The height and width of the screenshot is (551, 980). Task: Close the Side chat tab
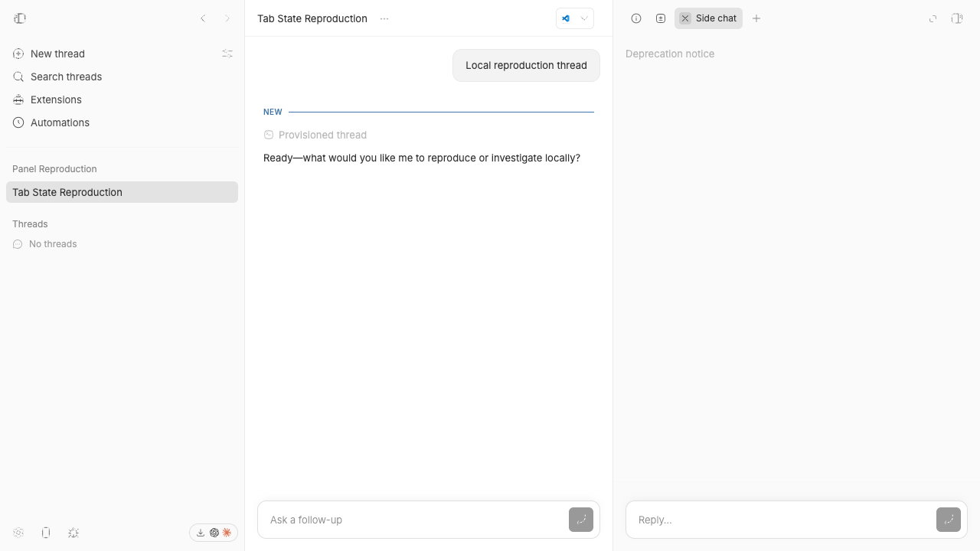685,18
